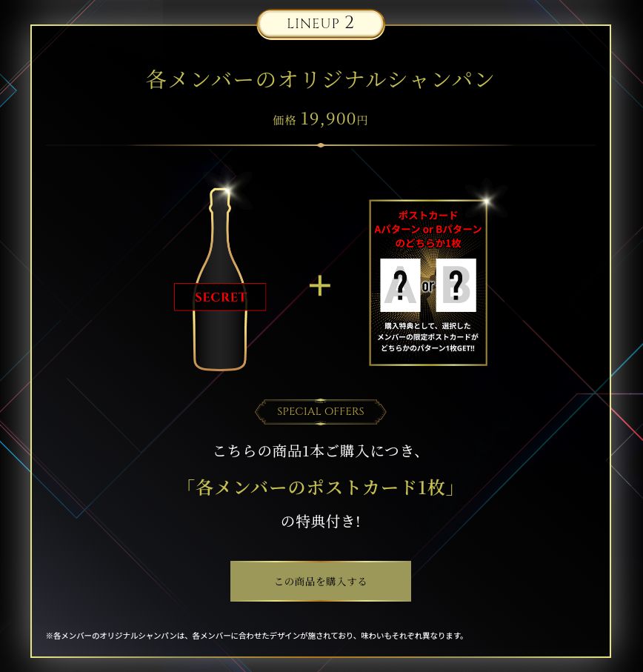Click the white postcard bonus description text
Screen dimensions: 643x672
(x=428, y=337)
